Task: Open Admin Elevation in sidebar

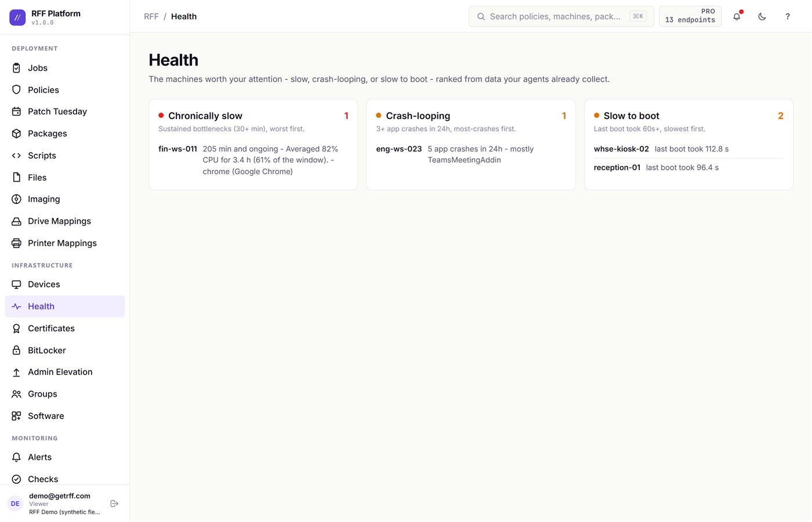Action: 64,372
